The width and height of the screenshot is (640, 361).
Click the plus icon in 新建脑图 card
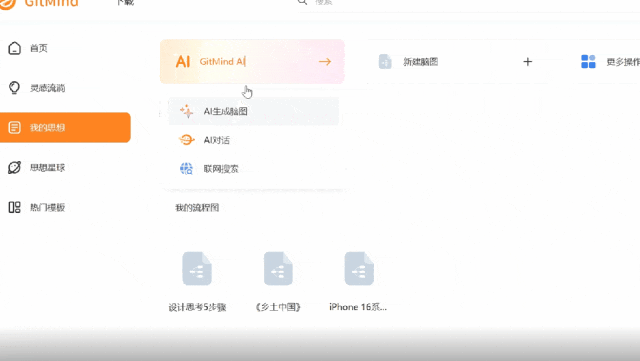click(528, 62)
